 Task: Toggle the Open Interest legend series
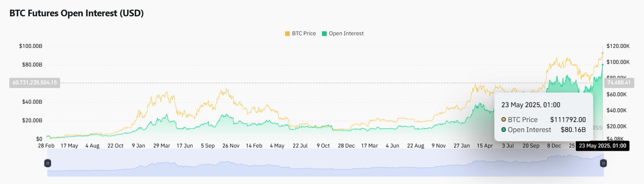[x=343, y=33]
